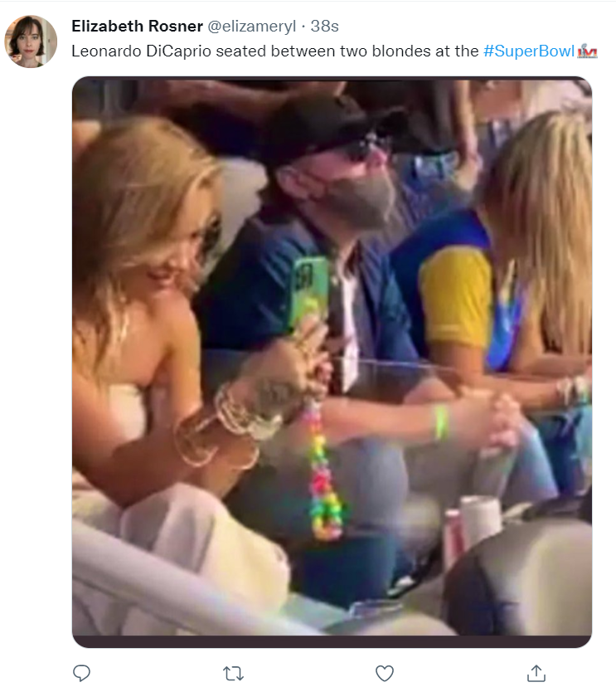Follow the blue SuperBowl hashtag
616x692 pixels.
pos(529,51)
